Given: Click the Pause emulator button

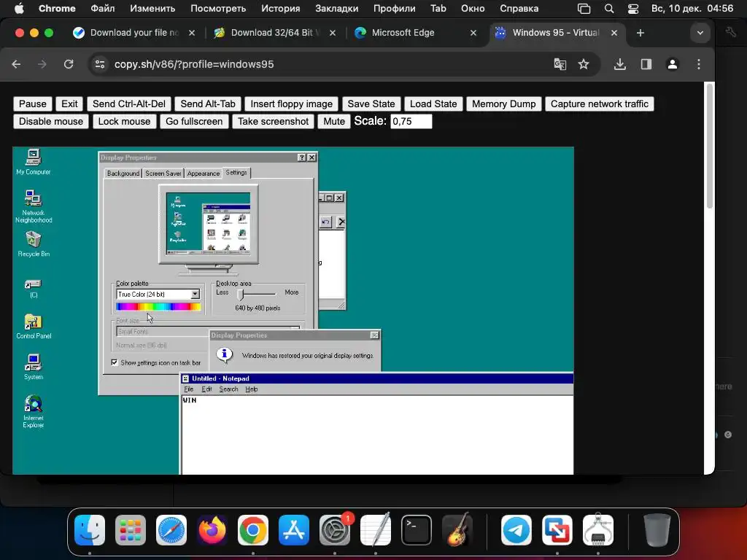Looking at the screenshot, I should pyautogui.click(x=32, y=104).
